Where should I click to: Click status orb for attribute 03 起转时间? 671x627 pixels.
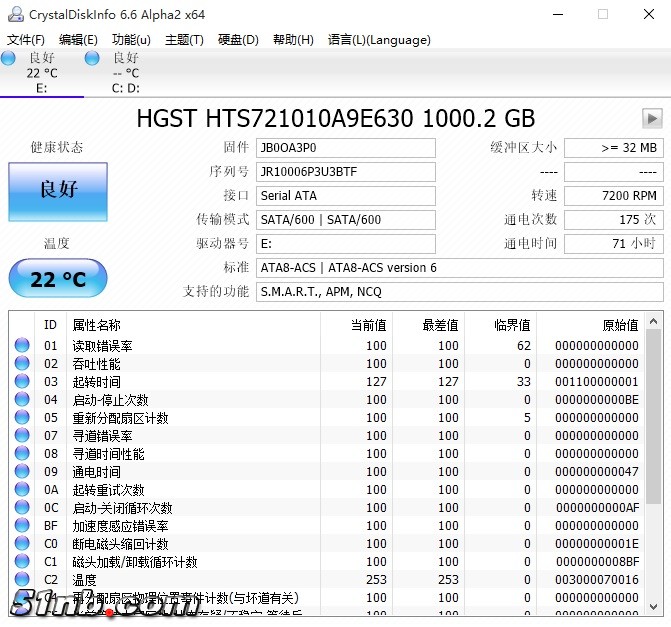point(22,381)
